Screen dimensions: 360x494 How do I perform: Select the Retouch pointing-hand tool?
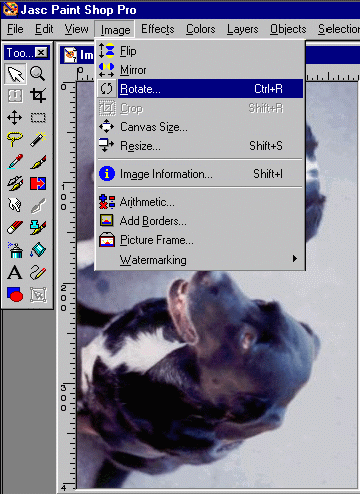click(15, 206)
